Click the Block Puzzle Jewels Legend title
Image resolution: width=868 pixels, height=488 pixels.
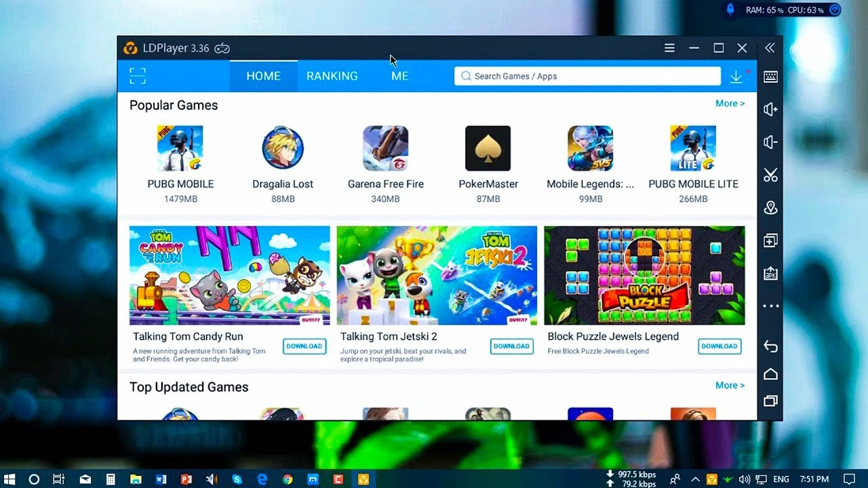point(613,336)
